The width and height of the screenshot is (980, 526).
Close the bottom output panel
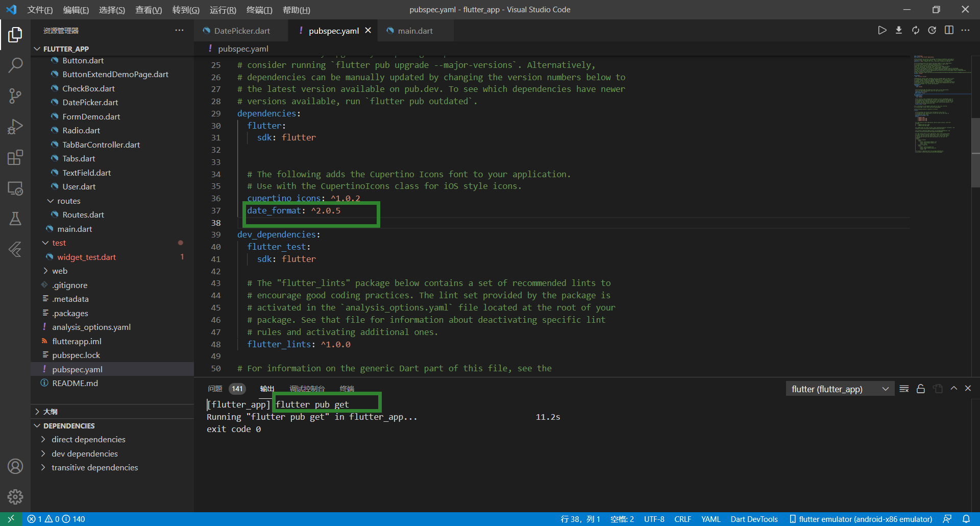(968, 389)
